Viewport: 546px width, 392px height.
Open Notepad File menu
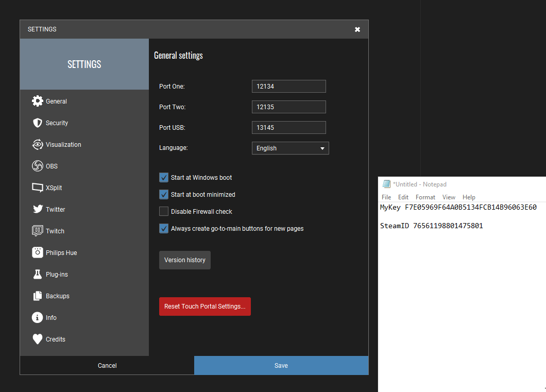[x=386, y=197]
